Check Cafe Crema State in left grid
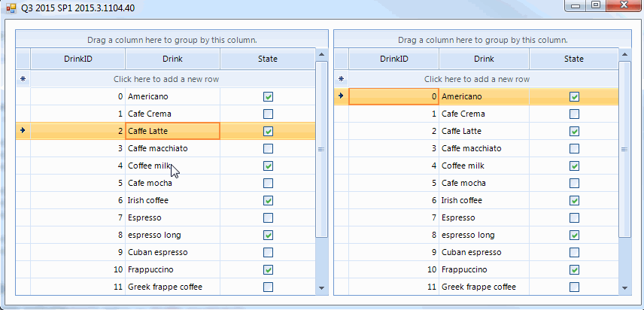 tap(269, 114)
